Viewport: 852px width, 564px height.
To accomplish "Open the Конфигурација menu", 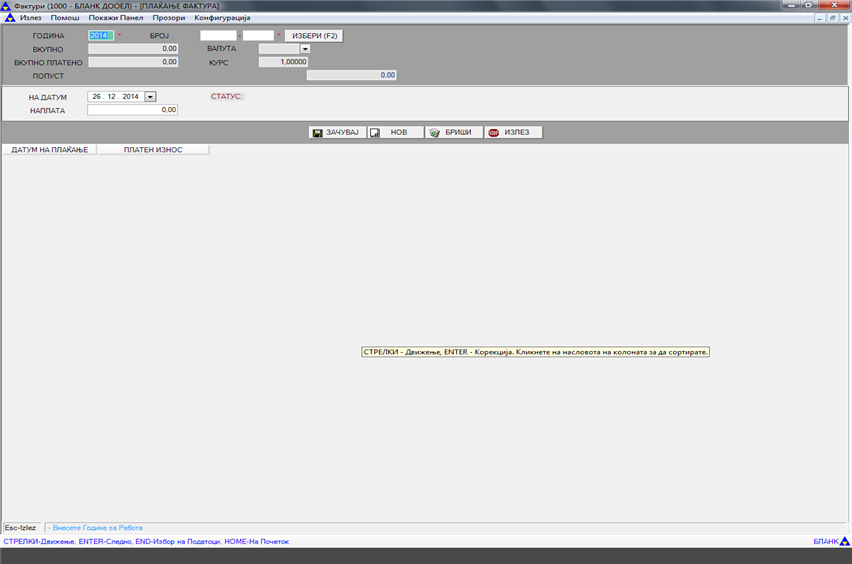I will click(222, 18).
